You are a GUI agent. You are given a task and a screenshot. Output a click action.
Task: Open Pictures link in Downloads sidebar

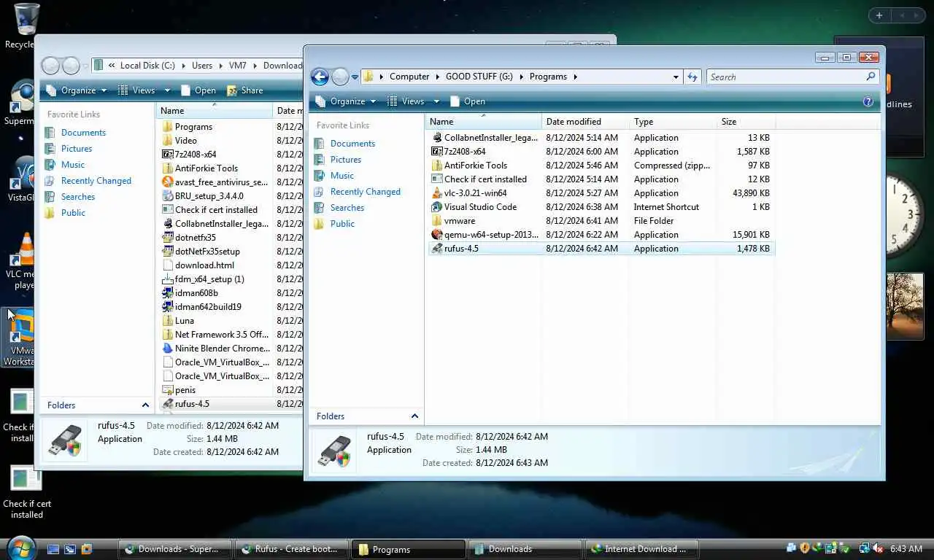[76, 149]
